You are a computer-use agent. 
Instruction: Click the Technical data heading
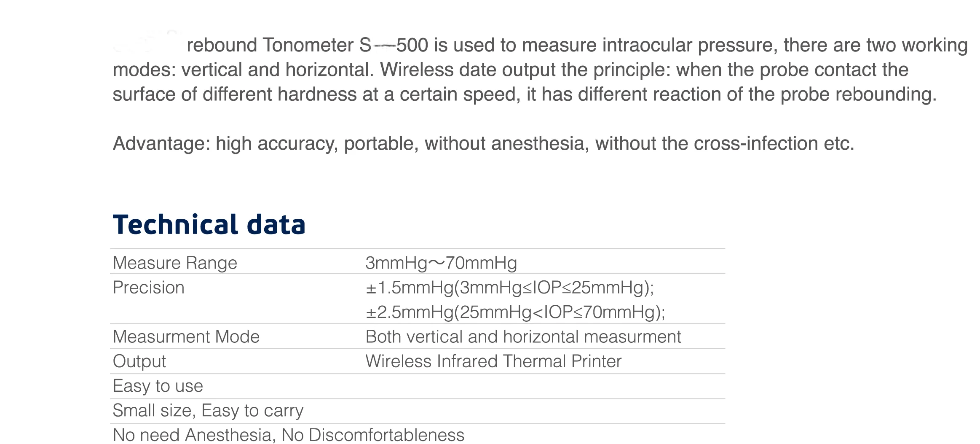point(209,224)
